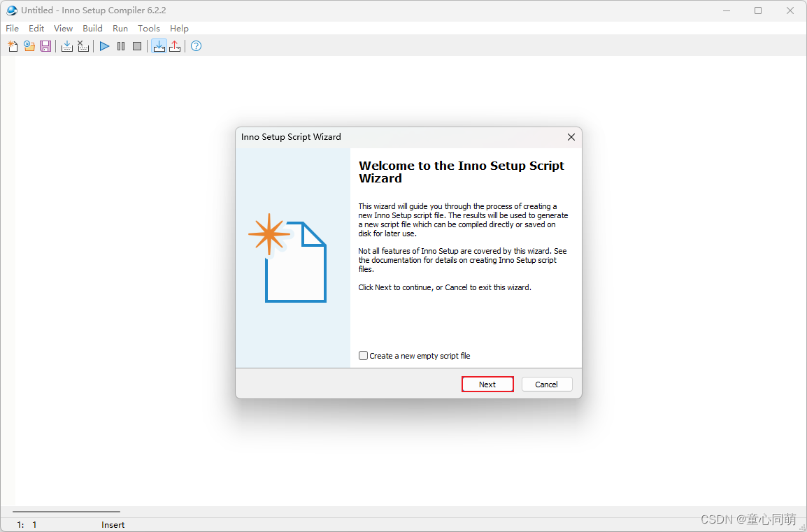Open the Help menu
The width and height of the screenshot is (807, 532).
click(x=179, y=28)
